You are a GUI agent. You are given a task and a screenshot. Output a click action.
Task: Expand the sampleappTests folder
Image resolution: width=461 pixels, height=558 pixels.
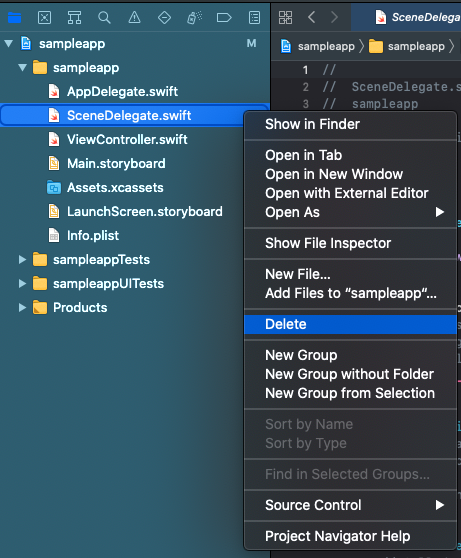coord(22,259)
